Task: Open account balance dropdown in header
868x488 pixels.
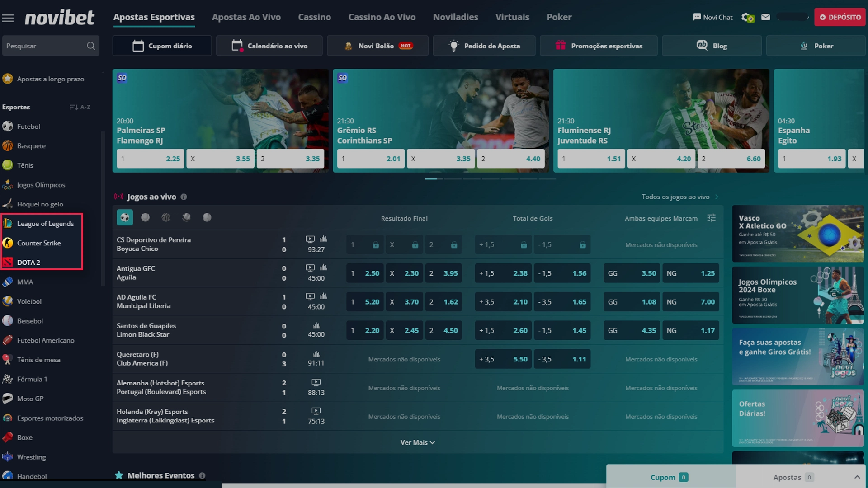Action: coord(793,17)
